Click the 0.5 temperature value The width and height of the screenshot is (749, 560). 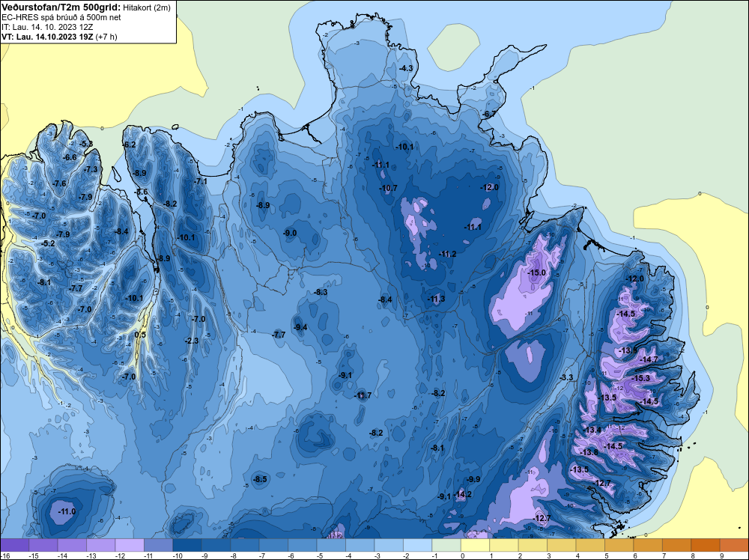point(140,335)
